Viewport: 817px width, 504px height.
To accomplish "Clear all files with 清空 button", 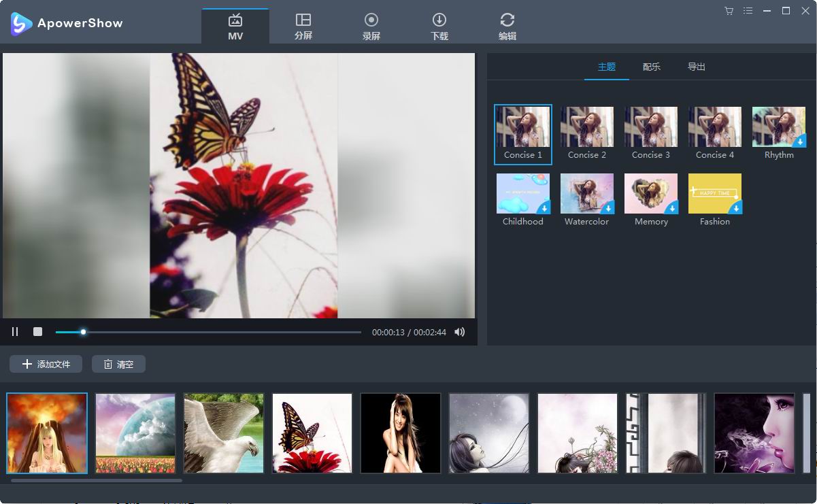I will point(118,364).
